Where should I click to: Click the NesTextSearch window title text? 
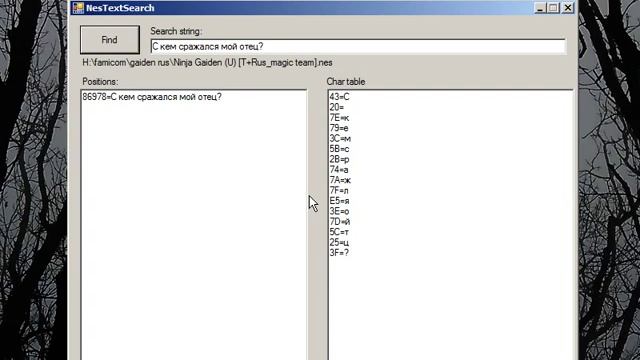pos(120,8)
